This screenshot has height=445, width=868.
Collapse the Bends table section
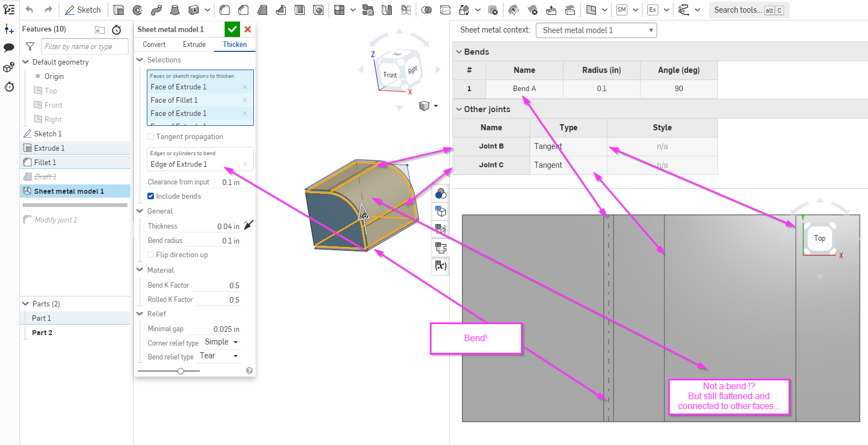[x=459, y=52]
